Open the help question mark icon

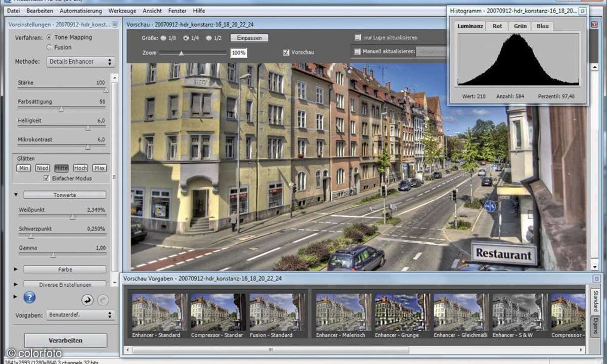coord(30,298)
